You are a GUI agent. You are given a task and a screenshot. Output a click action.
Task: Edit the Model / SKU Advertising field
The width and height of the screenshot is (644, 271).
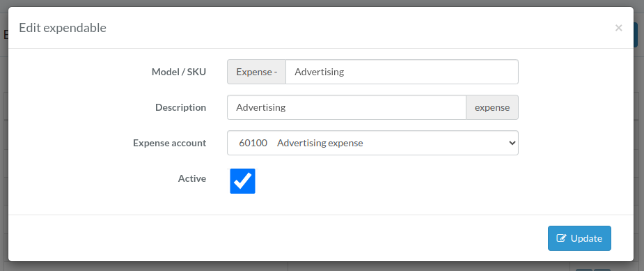[402, 72]
